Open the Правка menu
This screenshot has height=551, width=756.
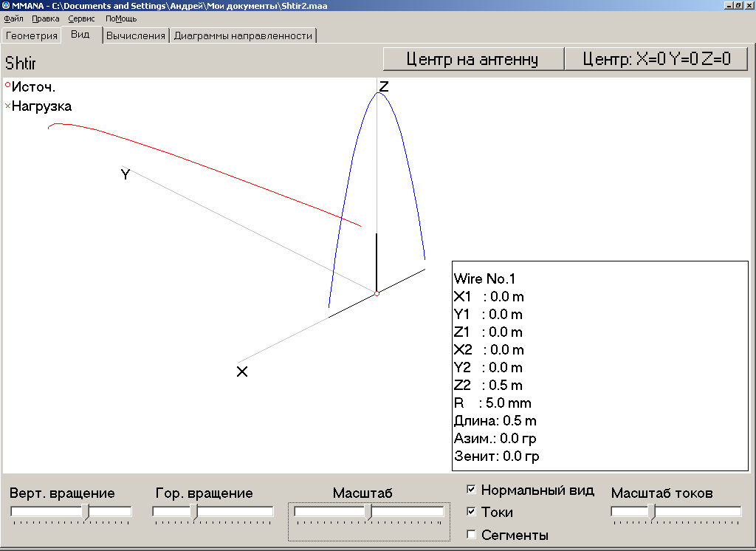45,18
